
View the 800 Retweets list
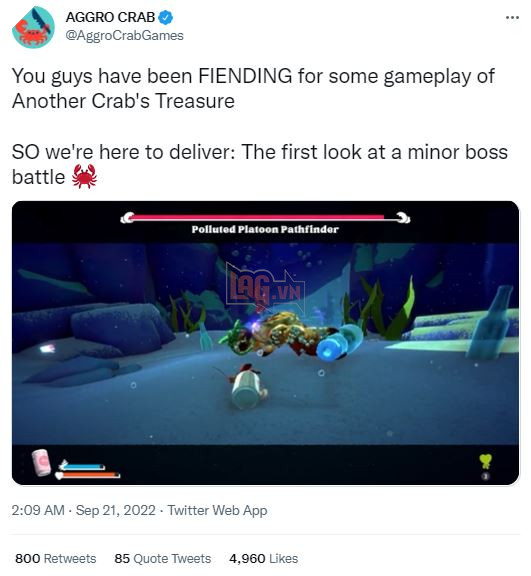[x=55, y=558]
